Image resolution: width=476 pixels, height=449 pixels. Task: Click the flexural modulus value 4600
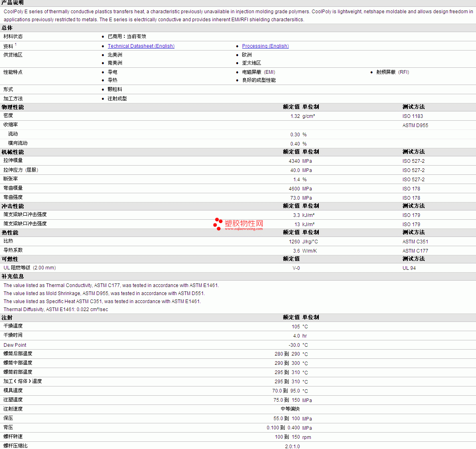click(294, 189)
